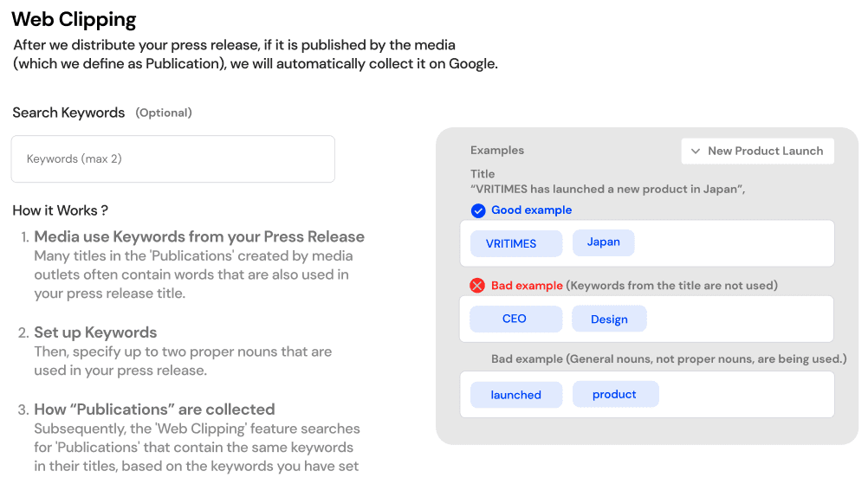868x484 pixels.
Task: Choose the product keyword chip
Action: pos(615,394)
